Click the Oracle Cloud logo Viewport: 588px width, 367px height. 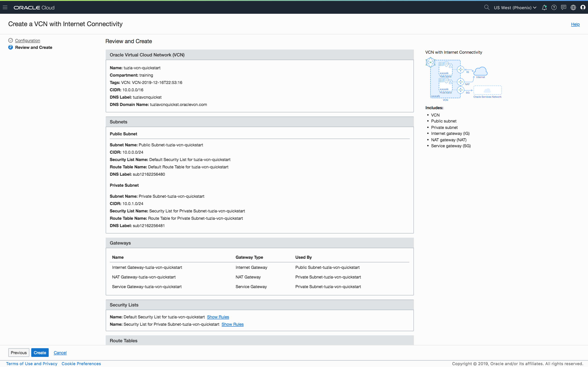point(34,8)
